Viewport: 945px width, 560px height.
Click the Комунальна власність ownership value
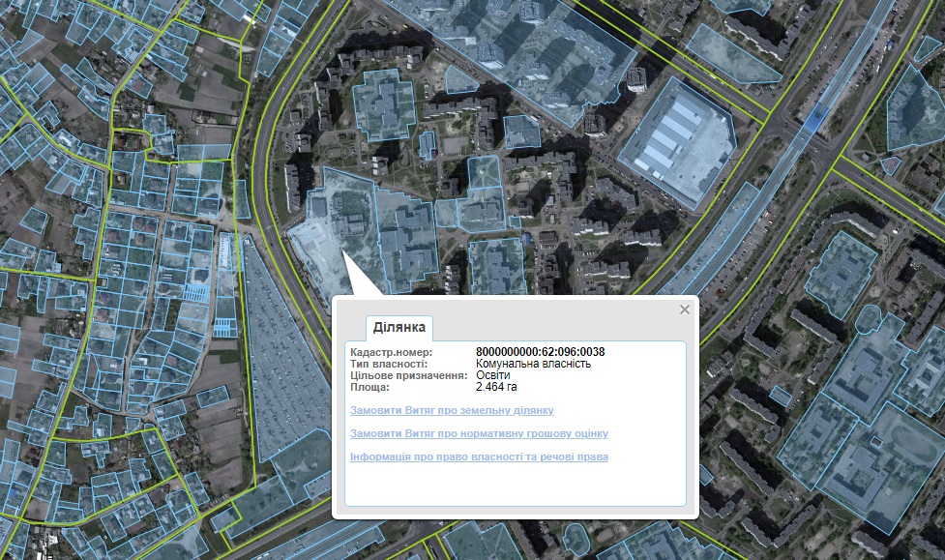[x=533, y=364]
